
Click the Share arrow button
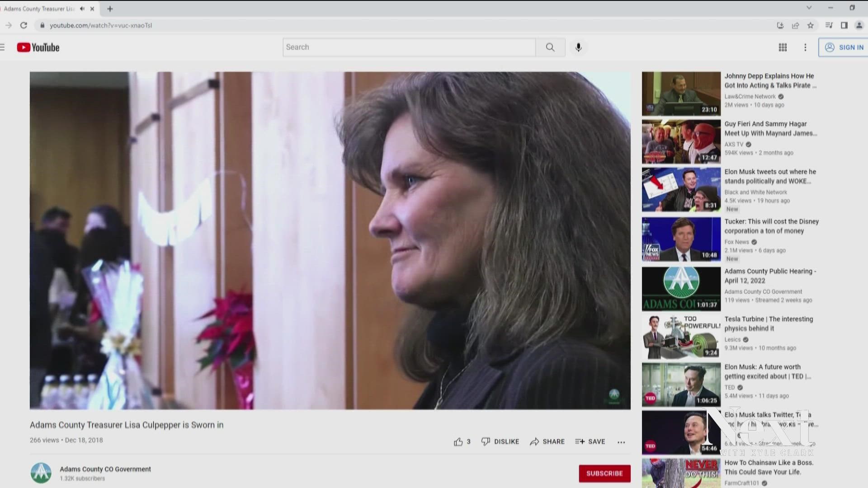(547, 441)
